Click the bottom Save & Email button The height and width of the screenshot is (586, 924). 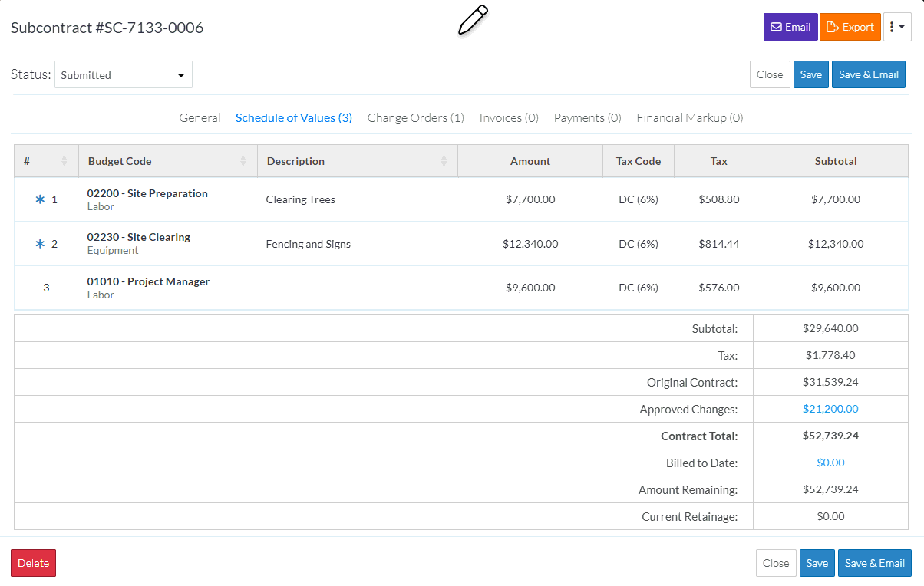tap(875, 563)
